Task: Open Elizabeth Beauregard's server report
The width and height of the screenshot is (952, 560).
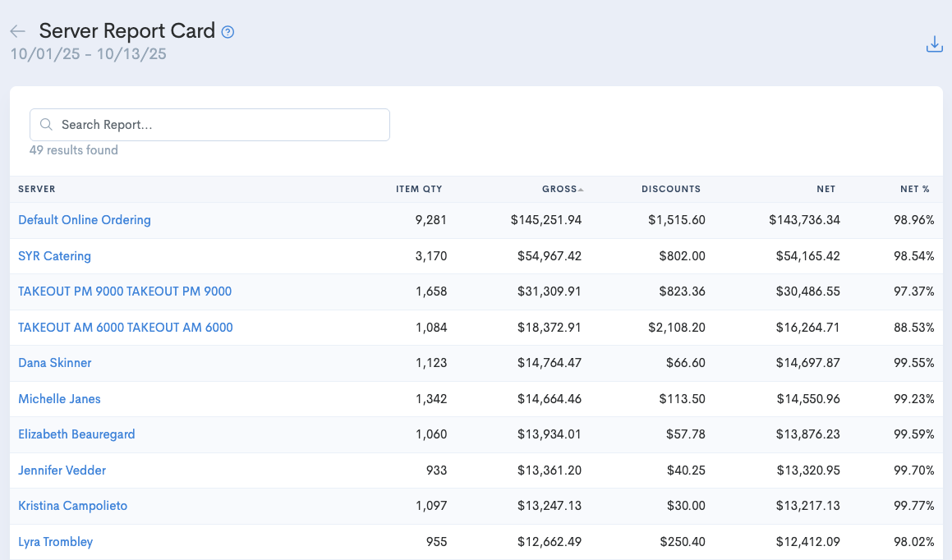Action: pyautogui.click(x=76, y=434)
